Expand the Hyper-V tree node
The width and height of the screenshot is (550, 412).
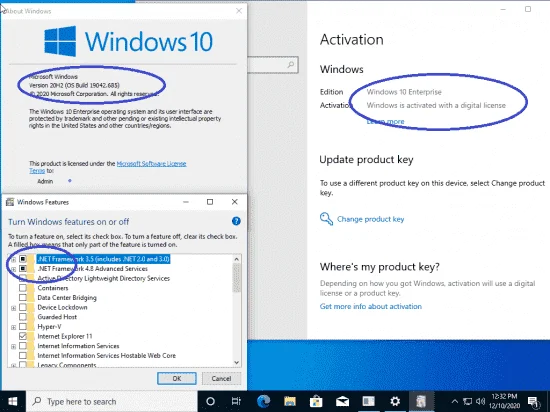click(x=13, y=327)
